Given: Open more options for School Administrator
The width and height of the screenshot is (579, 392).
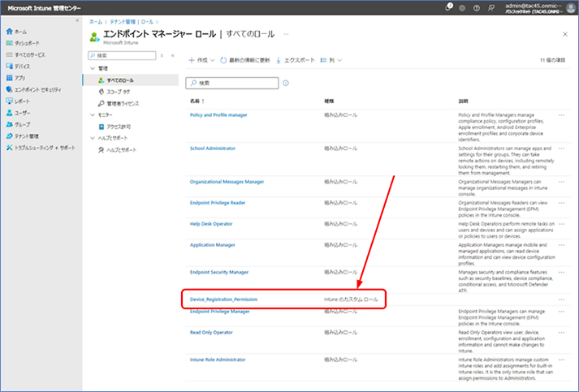Looking at the screenshot, I should tap(561, 149).
